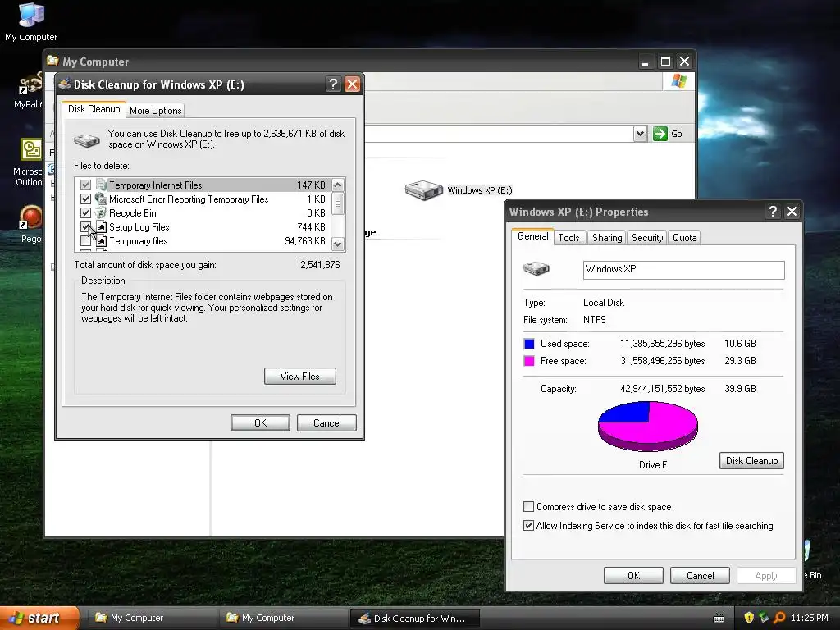
Task: Open the Security tab in Properties
Action: (x=646, y=237)
